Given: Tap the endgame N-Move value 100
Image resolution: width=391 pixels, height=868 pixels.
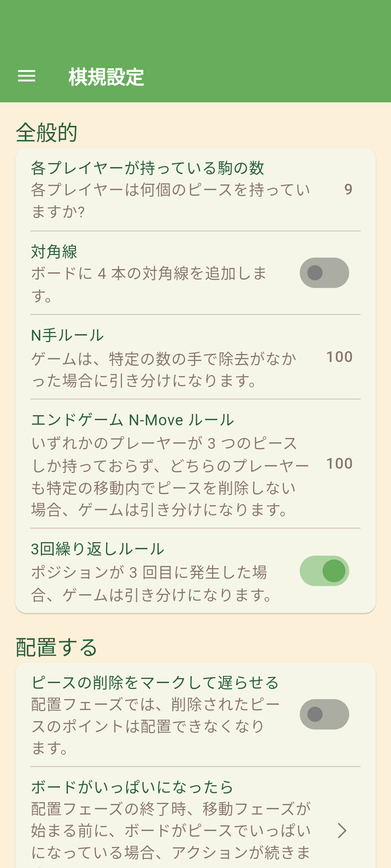Looking at the screenshot, I should [x=339, y=464].
